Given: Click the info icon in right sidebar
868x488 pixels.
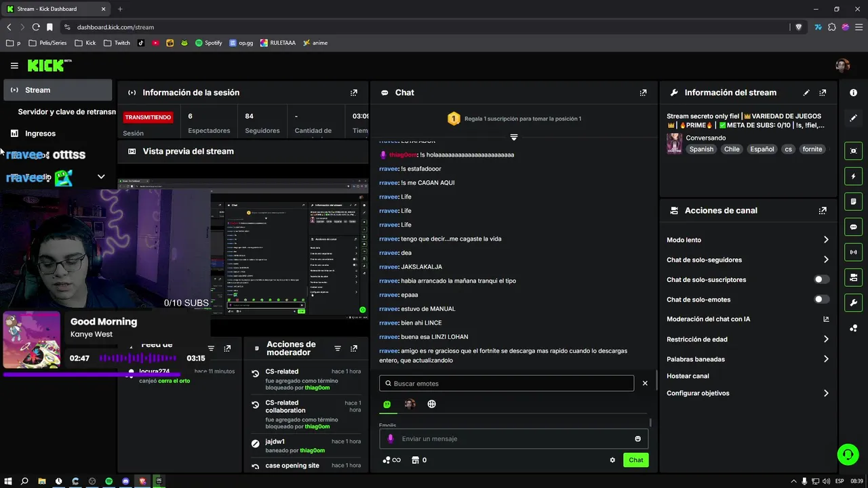Looking at the screenshot, I should (853, 93).
